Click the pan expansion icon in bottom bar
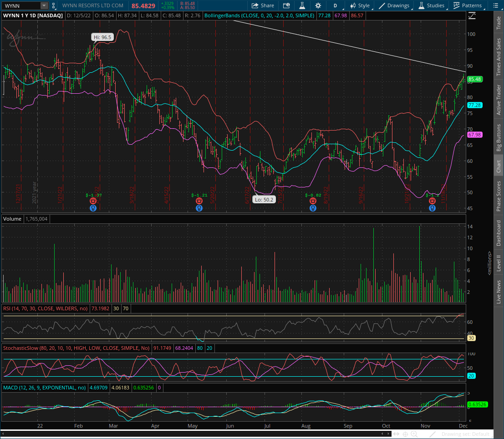The width and height of the screenshot is (504, 439). pos(396,434)
